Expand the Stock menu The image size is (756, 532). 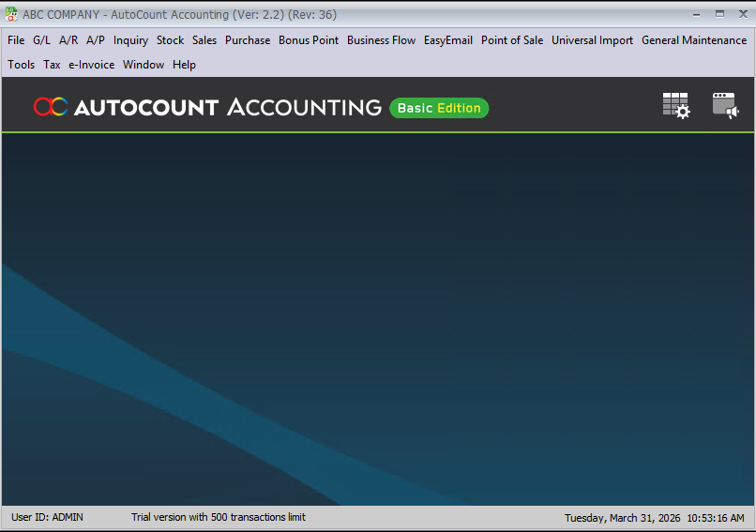click(x=171, y=40)
